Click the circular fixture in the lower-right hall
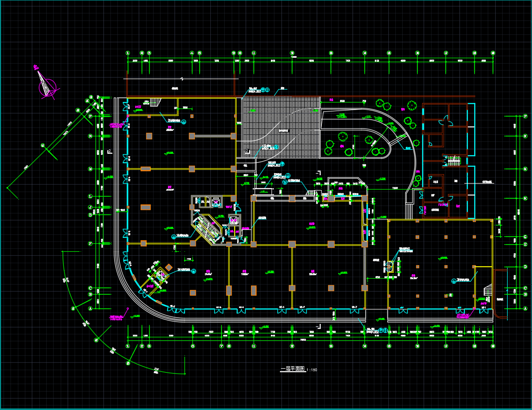Image resolution: width=532 pixels, height=410 pixels. 453,281
